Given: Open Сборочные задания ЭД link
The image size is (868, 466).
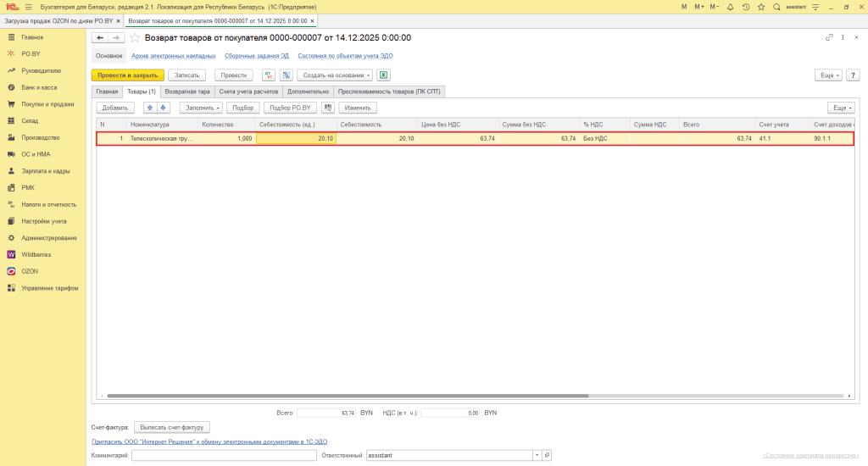Looking at the screenshot, I should tap(256, 56).
